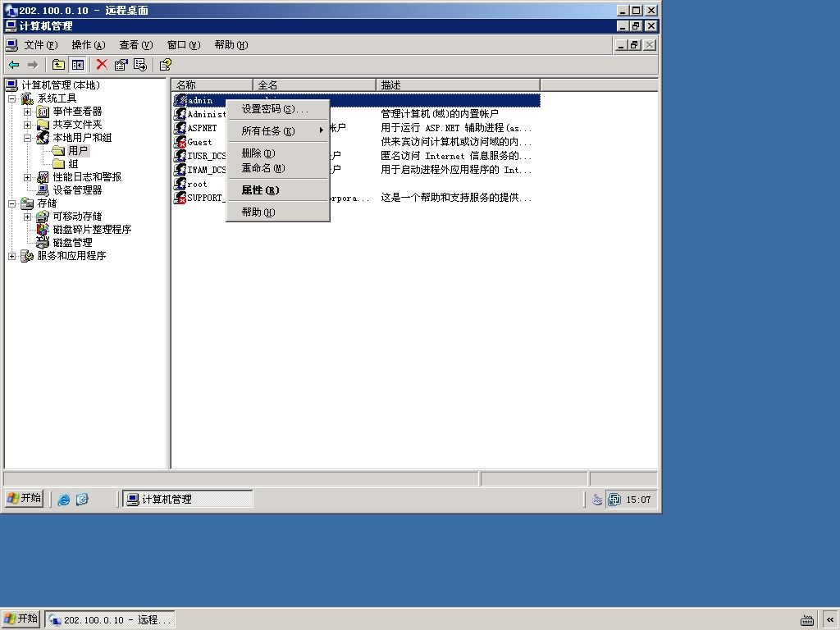Click the remote 开始 Start button
840x630 pixels.
coord(24,498)
